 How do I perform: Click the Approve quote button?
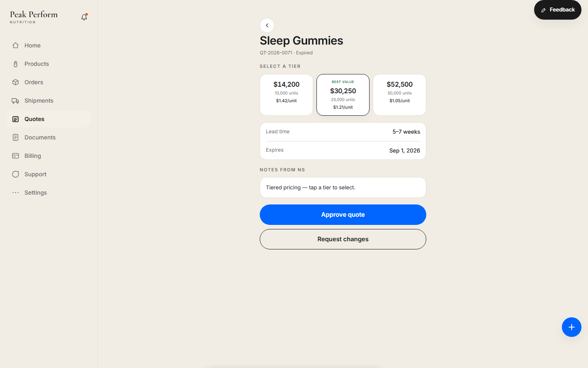point(343,215)
